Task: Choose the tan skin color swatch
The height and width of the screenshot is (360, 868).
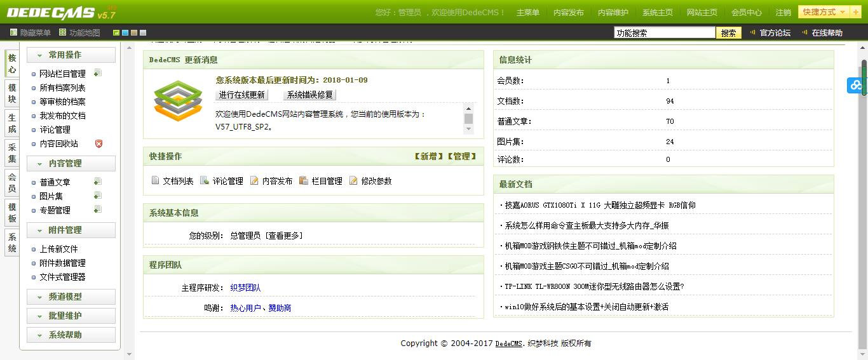Action: tap(134, 32)
